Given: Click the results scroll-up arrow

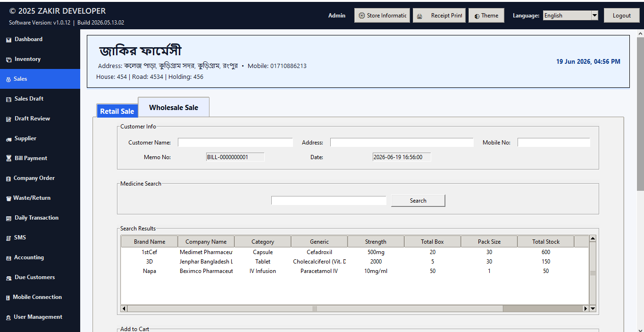Looking at the screenshot, I should pyautogui.click(x=593, y=238).
